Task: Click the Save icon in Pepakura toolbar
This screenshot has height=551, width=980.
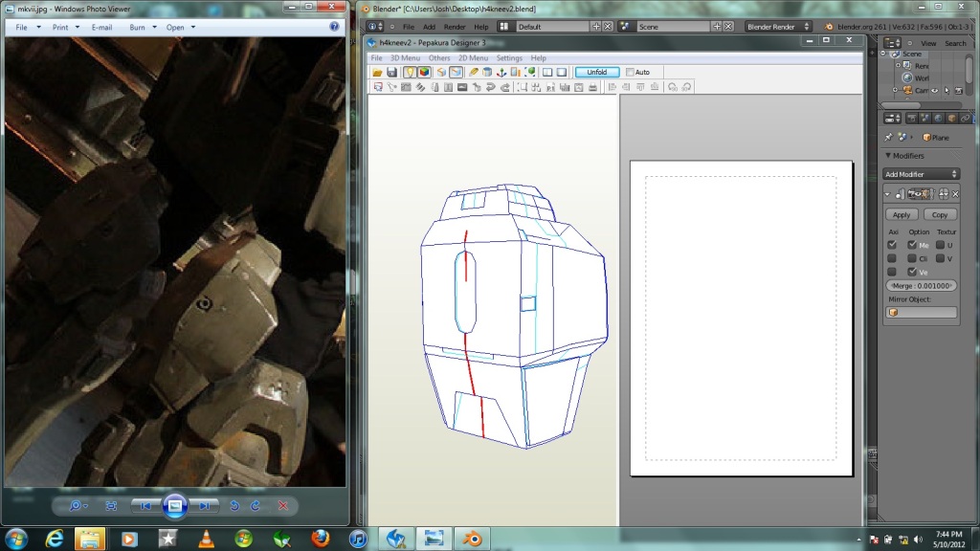Action: pyautogui.click(x=391, y=73)
